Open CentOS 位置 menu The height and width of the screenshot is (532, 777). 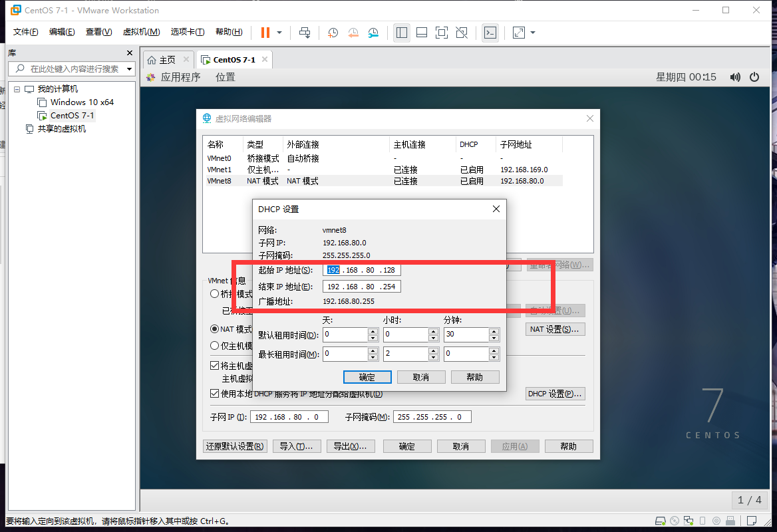click(x=225, y=77)
